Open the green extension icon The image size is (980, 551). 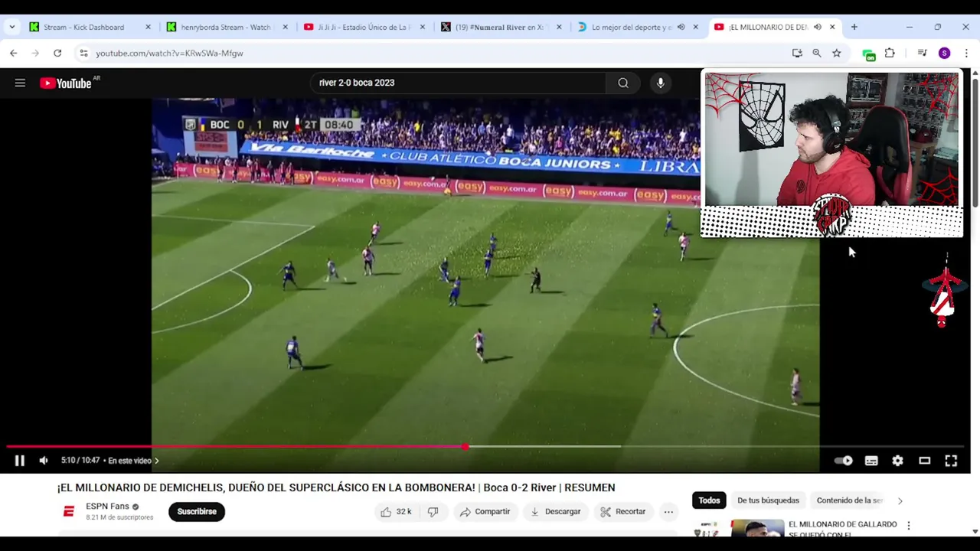pyautogui.click(x=868, y=54)
